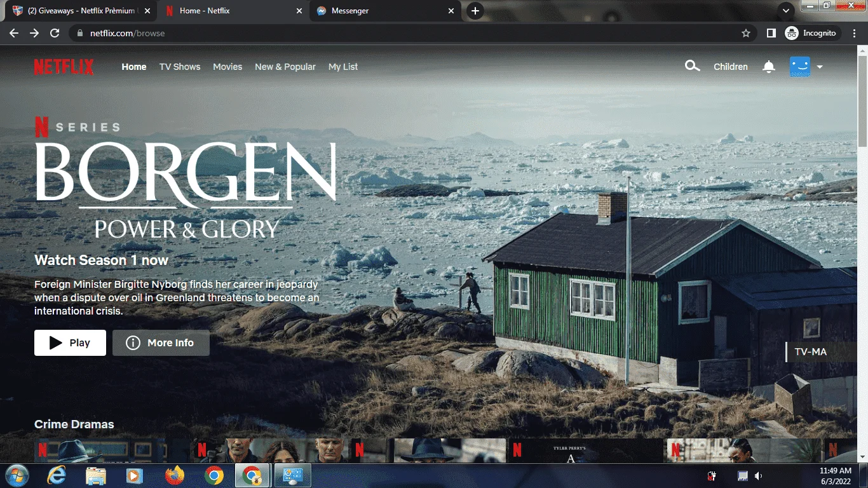Switch to the Messenger browser tab
Viewport: 868px width, 488px height.
[x=385, y=11]
